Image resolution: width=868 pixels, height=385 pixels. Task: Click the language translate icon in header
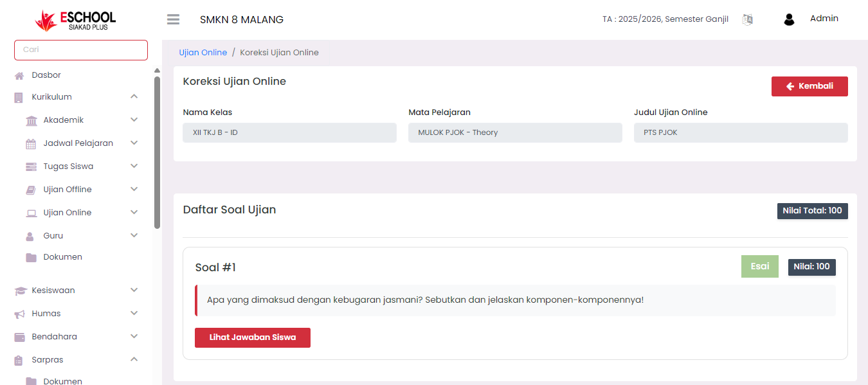click(x=747, y=19)
